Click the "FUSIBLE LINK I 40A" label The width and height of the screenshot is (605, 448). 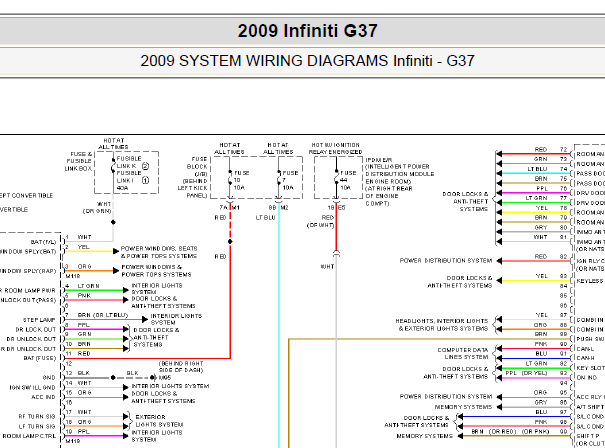pos(129,181)
